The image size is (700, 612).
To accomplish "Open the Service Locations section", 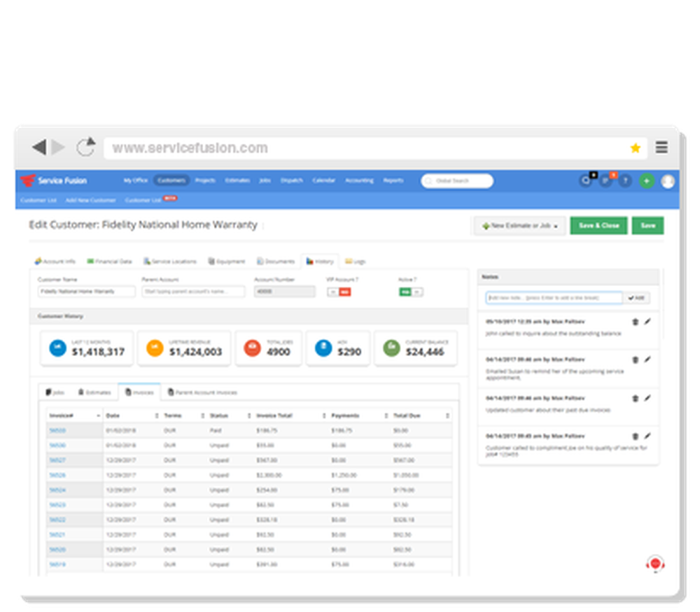I will coord(148,261).
